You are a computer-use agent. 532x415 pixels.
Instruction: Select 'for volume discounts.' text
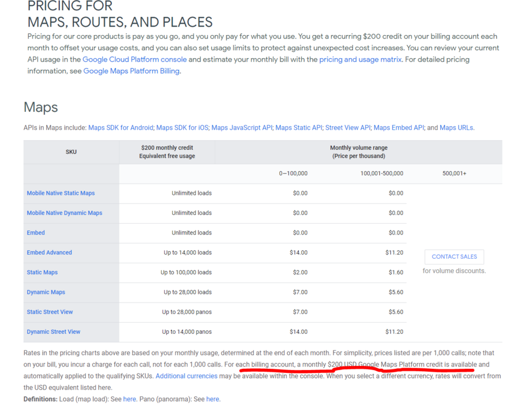click(454, 271)
